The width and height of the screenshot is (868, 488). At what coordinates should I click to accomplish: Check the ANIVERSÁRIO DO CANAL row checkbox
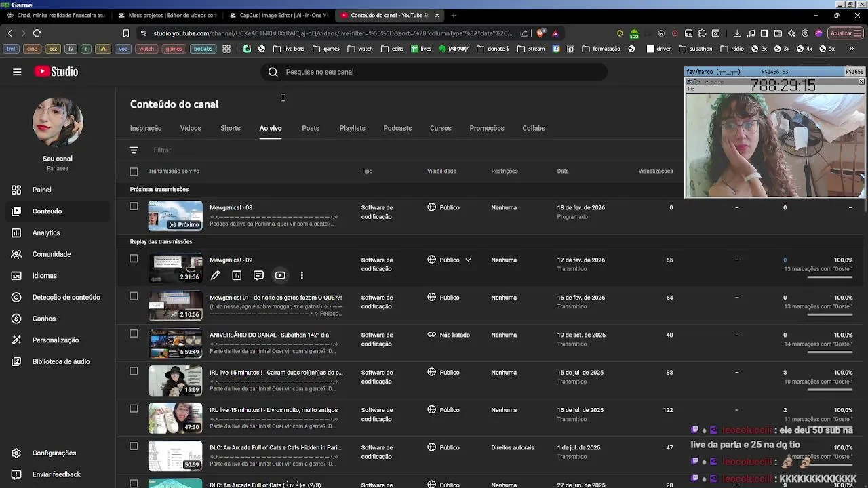coord(134,333)
